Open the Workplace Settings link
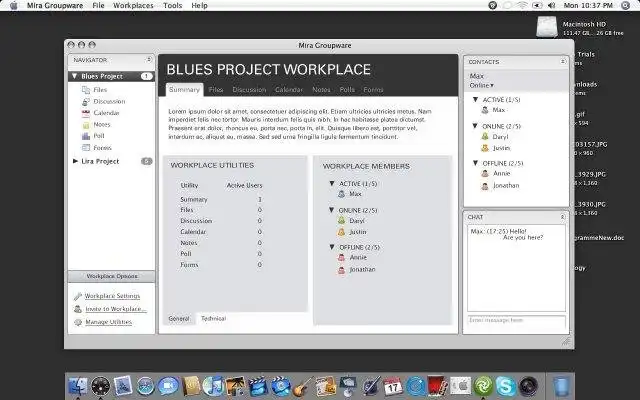640x400 pixels. [112, 296]
